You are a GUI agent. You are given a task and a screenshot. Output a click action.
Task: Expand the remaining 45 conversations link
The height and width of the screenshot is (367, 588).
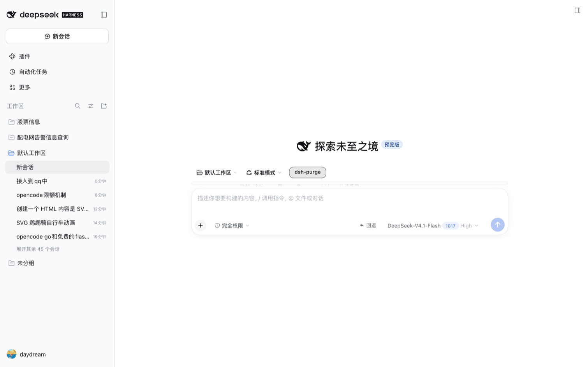point(38,249)
